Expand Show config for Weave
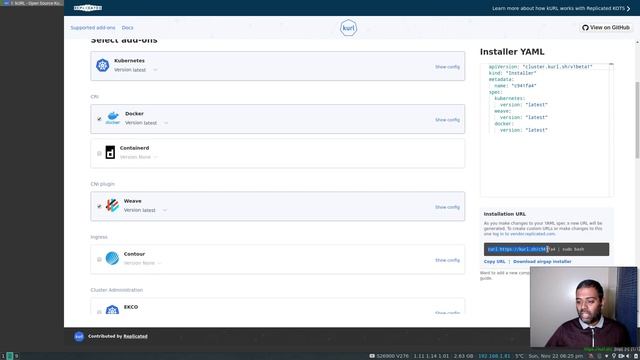Screen dimensions: 640x360 tap(447, 207)
